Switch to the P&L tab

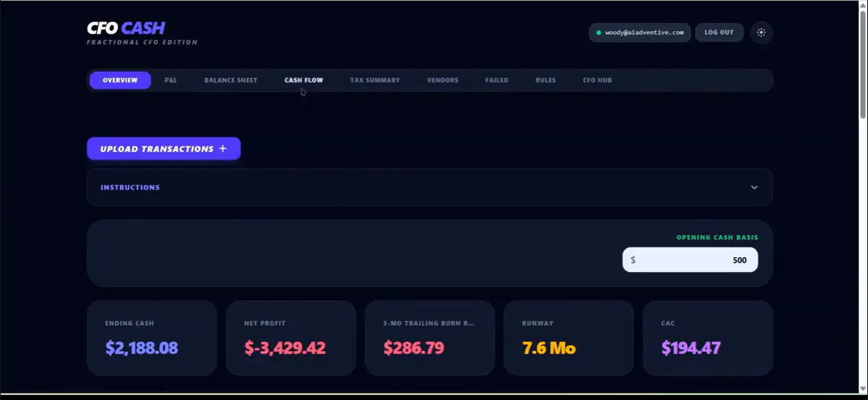pos(170,80)
